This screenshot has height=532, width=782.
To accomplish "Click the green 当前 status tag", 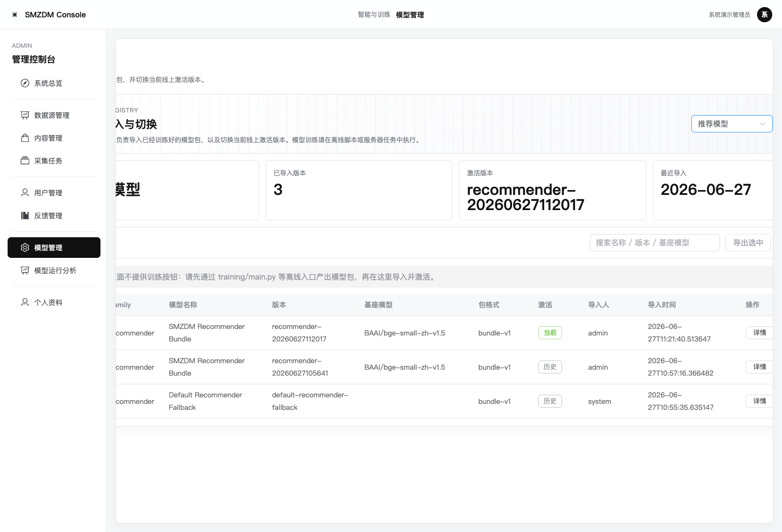I will point(550,333).
